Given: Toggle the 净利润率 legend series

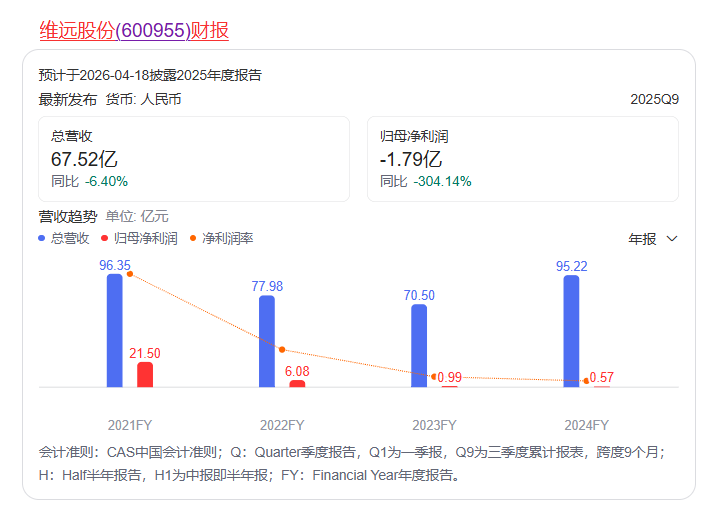Looking at the screenshot, I should coord(221,239).
